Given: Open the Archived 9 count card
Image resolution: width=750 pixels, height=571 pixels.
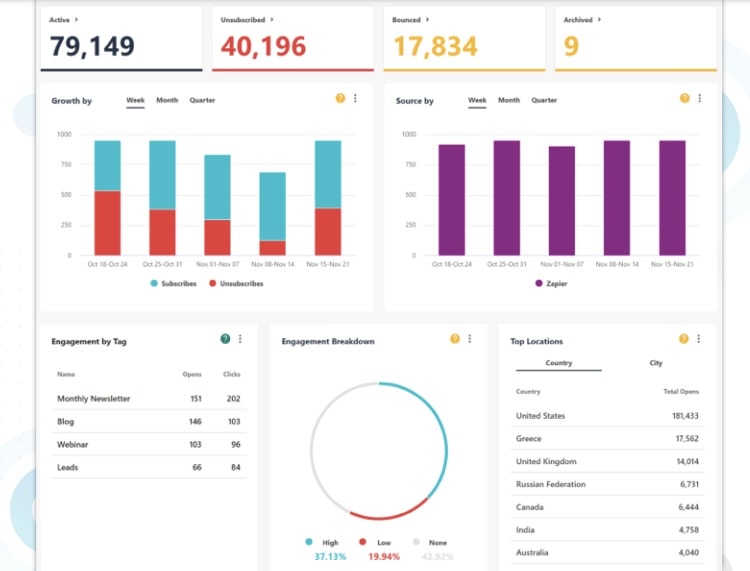Looking at the screenshot, I should pos(636,39).
